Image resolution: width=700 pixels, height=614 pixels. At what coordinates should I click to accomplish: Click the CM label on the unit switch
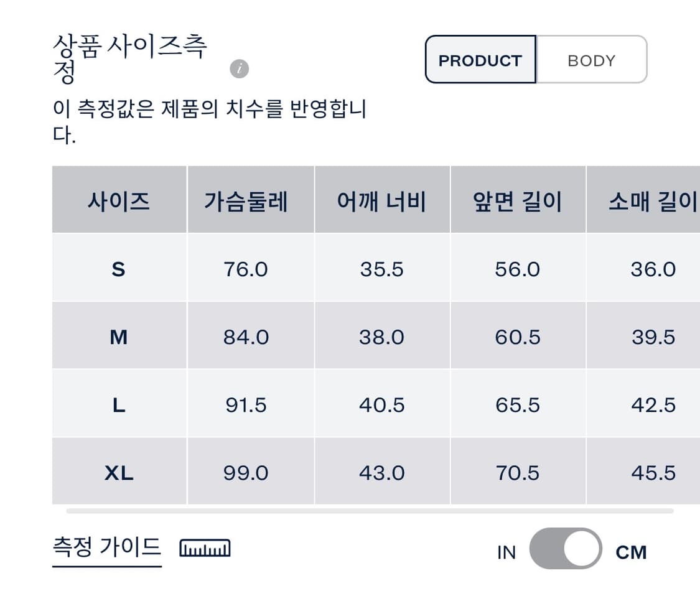coord(632,551)
